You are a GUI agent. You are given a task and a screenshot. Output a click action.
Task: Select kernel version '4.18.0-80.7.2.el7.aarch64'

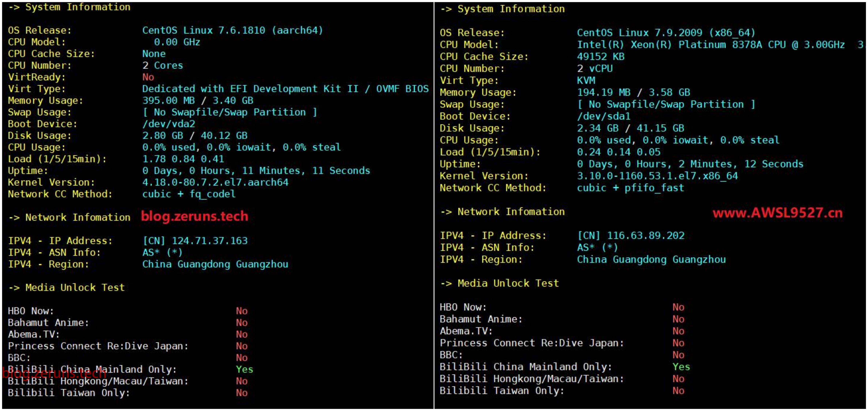(x=215, y=182)
